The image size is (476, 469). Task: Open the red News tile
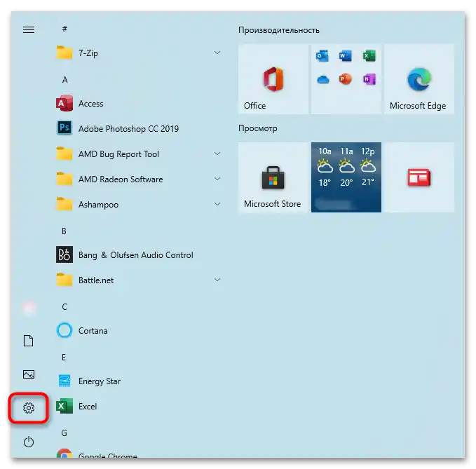pos(419,177)
